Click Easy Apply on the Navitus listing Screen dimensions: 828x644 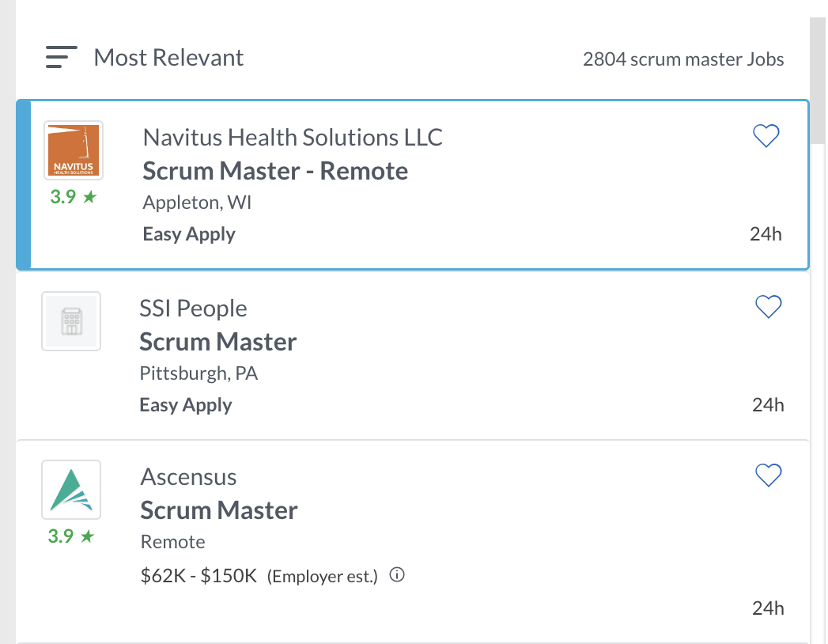pos(189,234)
